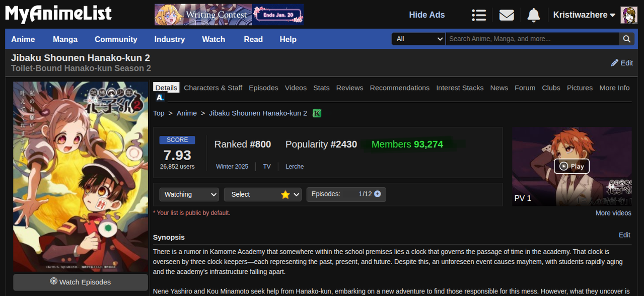The image size is (644, 296).
Task: Increment episodes with the plus icon
Action: (377, 194)
